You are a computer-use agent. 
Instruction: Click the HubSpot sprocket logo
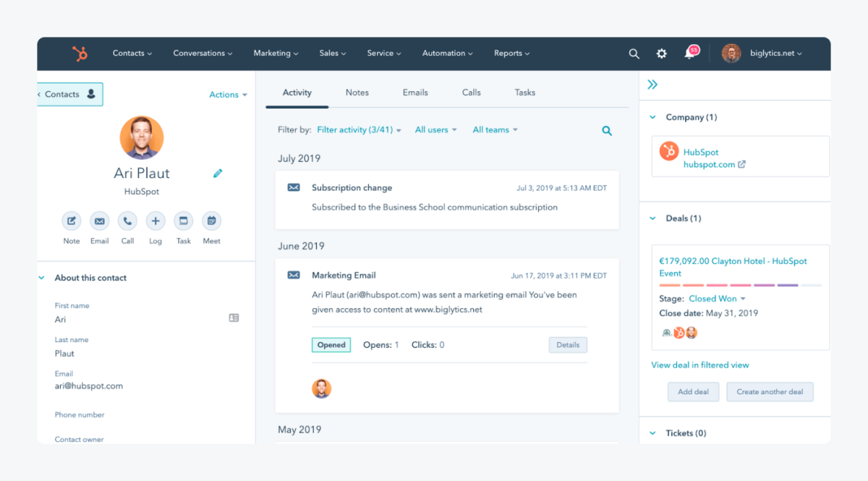(80, 53)
